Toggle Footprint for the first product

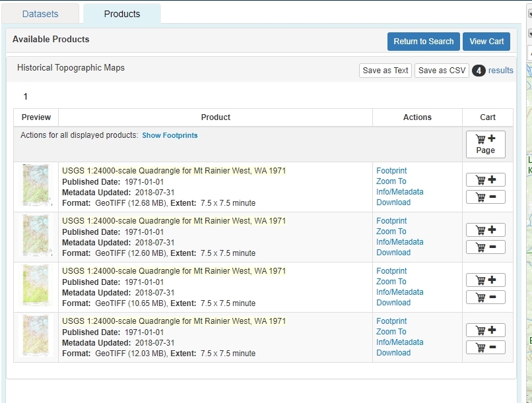pyautogui.click(x=391, y=170)
